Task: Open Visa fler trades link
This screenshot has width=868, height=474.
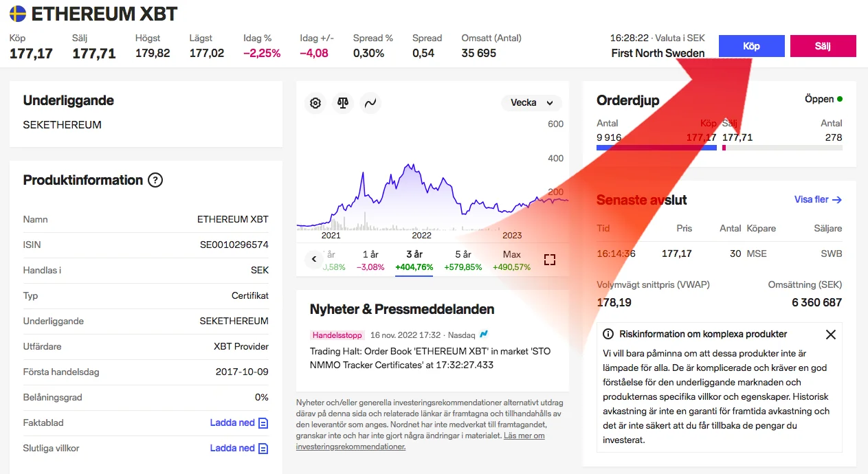Action: point(818,200)
